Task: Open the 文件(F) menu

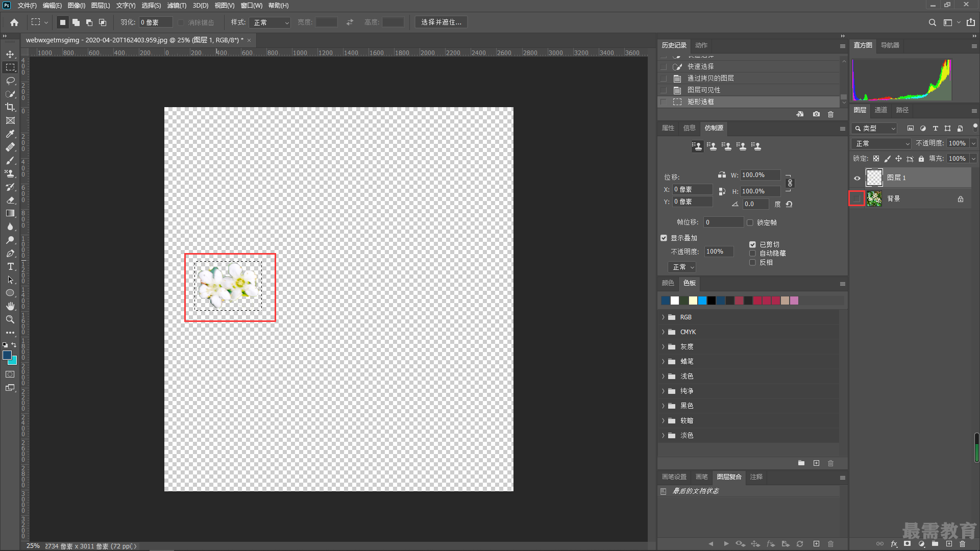Action: coord(27,6)
